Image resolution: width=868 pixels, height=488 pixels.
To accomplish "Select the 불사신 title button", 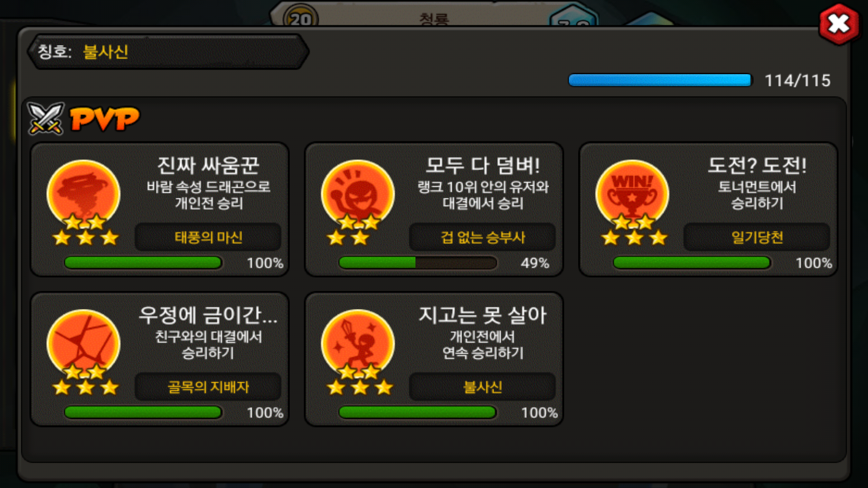I will coord(482,387).
